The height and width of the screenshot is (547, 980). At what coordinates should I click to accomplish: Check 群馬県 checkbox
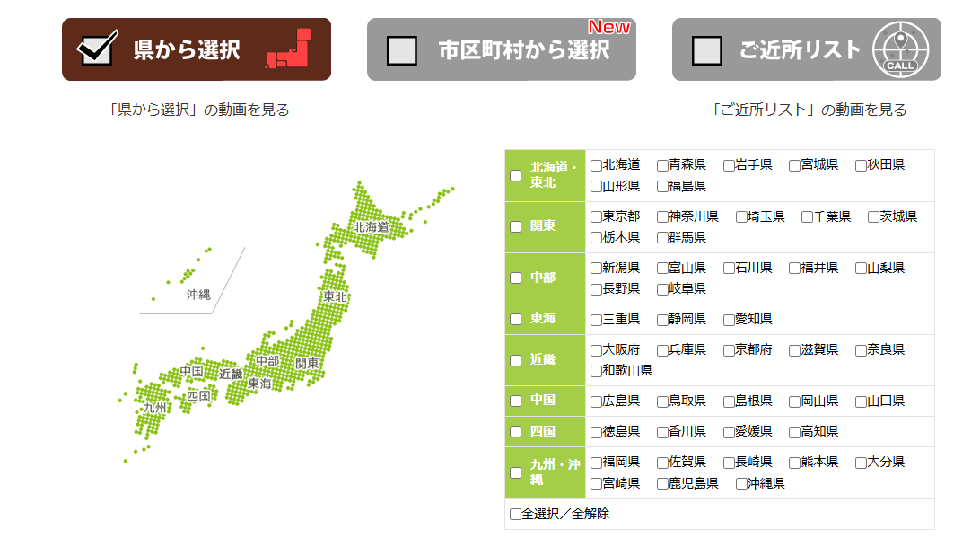[662, 238]
